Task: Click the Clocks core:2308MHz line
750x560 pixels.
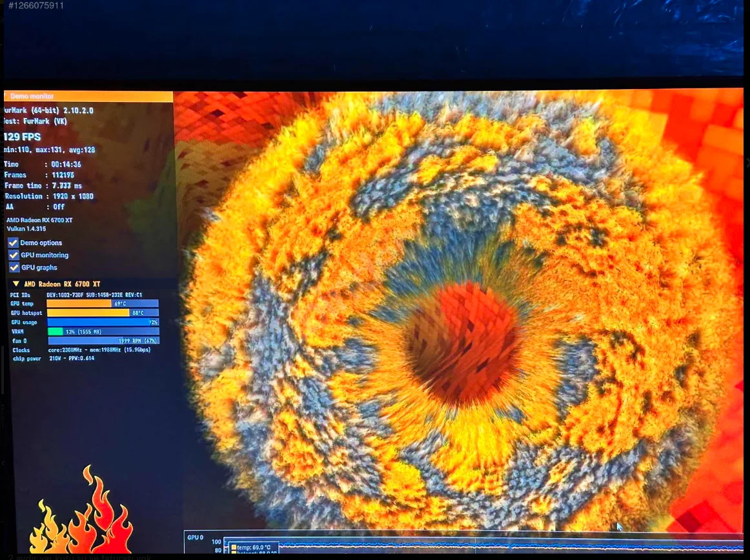Action: pos(81,350)
